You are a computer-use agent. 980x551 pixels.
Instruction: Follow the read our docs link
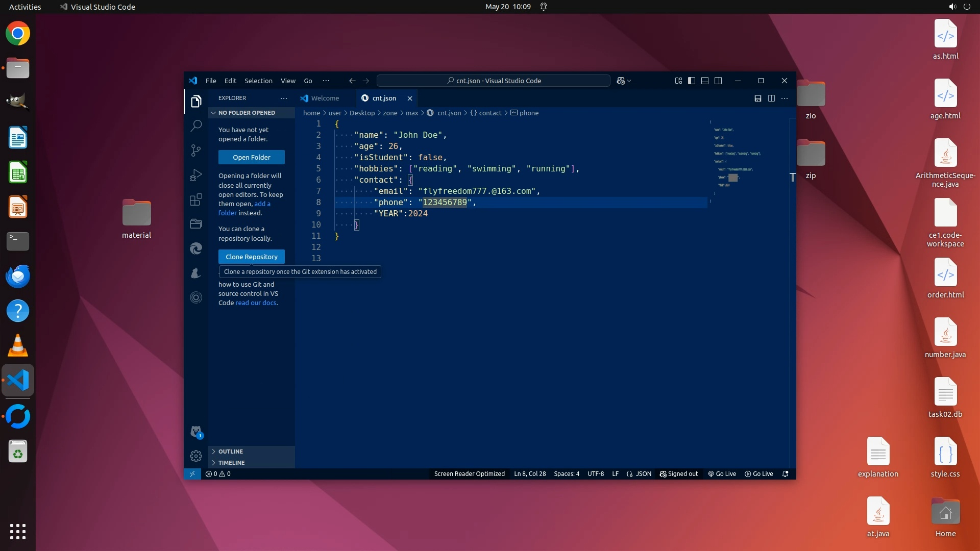coord(256,303)
